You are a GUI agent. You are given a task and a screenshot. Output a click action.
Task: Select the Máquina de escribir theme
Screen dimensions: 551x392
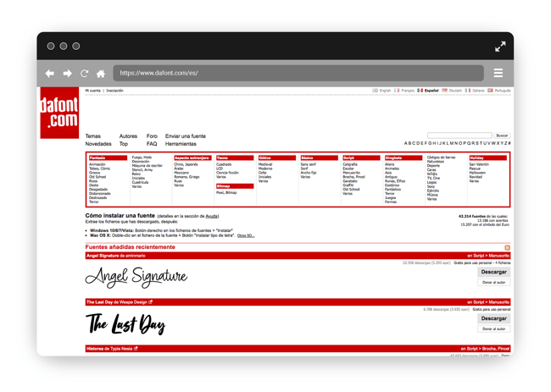[147, 166]
